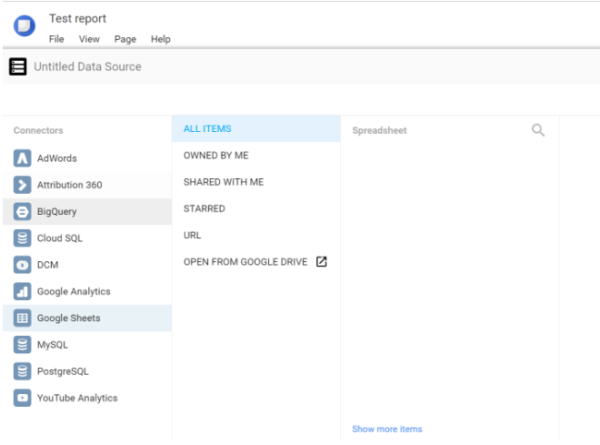Select the DCM connector label
Image resolution: width=600 pixels, height=445 pixels.
(x=48, y=265)
